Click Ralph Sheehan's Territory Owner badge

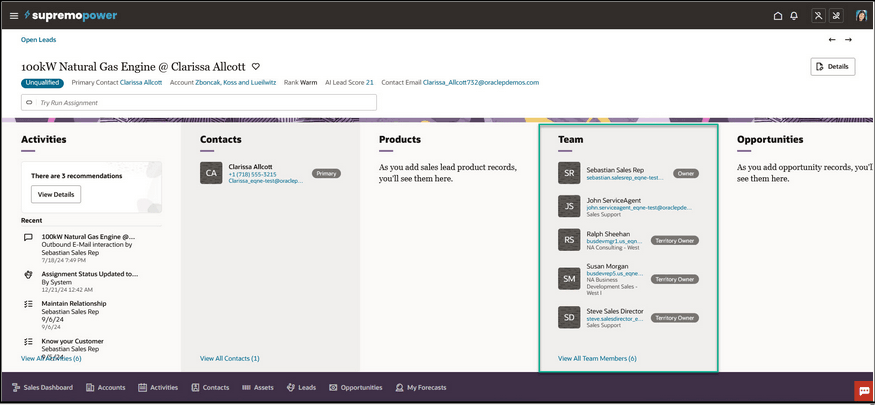[x=675, y=240]
